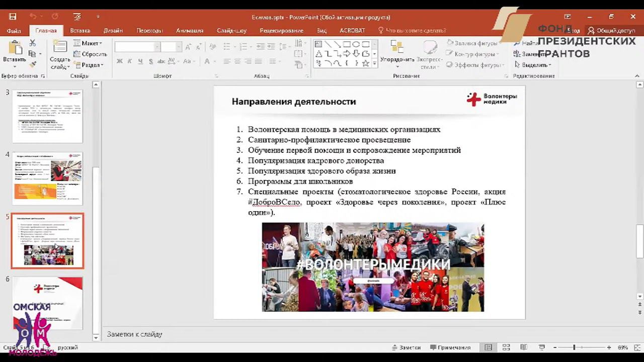Save the presentation with the floppy disk icon
644x362 pixels.
pos(13,17)
